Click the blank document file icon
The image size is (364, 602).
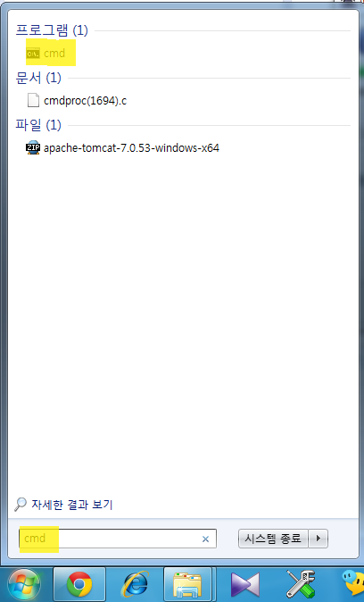(x=33, y=100)
